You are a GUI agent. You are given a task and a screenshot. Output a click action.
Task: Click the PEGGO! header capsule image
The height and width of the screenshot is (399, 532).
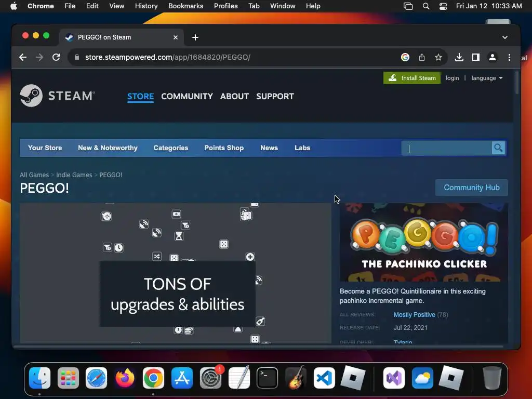tap(424, 242)
